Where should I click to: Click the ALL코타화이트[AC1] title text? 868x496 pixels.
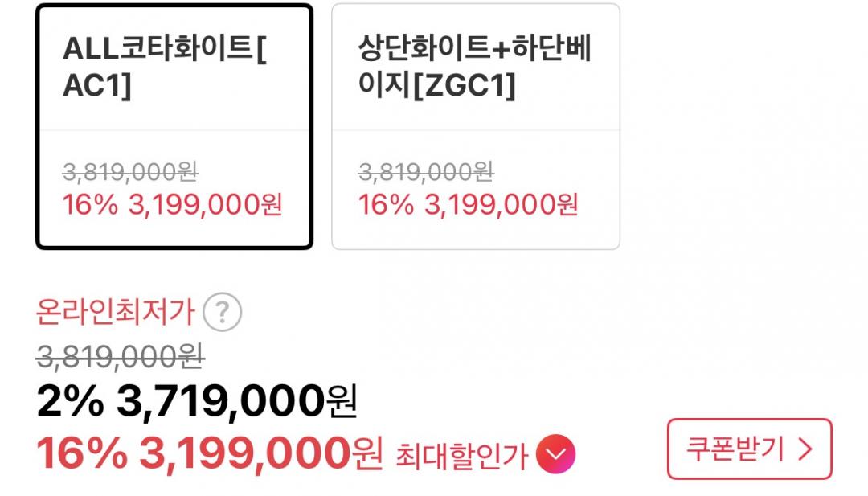(165, 68)
